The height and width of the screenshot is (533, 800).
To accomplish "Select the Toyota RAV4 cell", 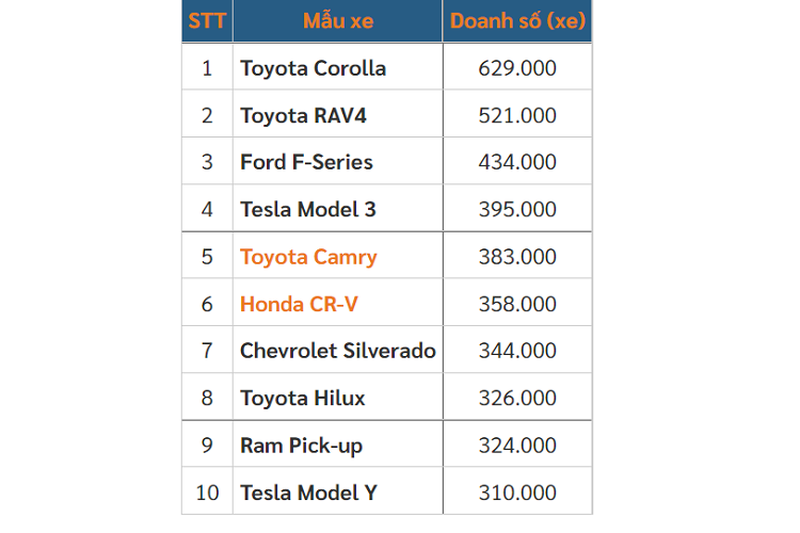I will pos(303,116).
